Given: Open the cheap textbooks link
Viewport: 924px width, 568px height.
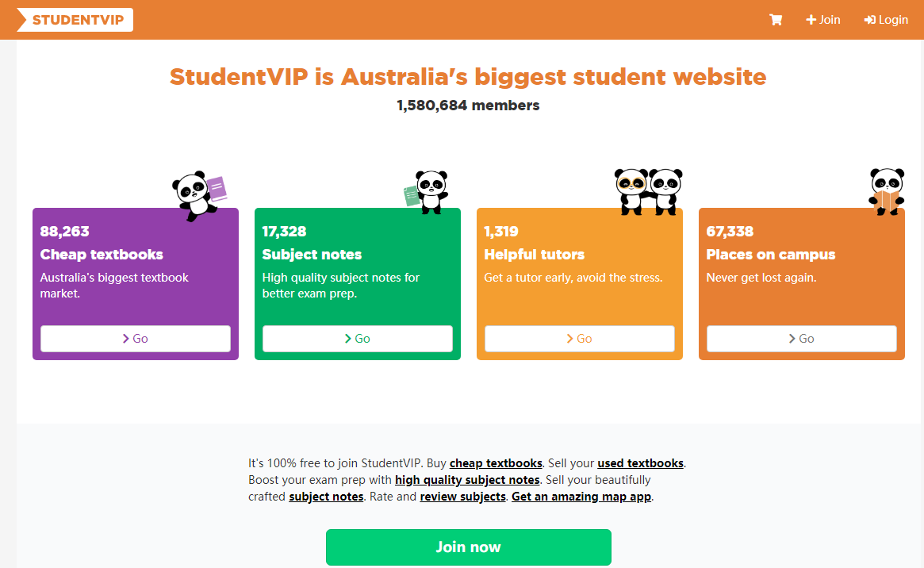Looking at the screenshot, I should (496, 463).
